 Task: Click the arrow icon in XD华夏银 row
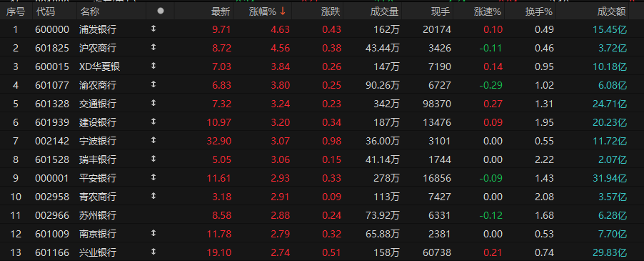[154, 67]
